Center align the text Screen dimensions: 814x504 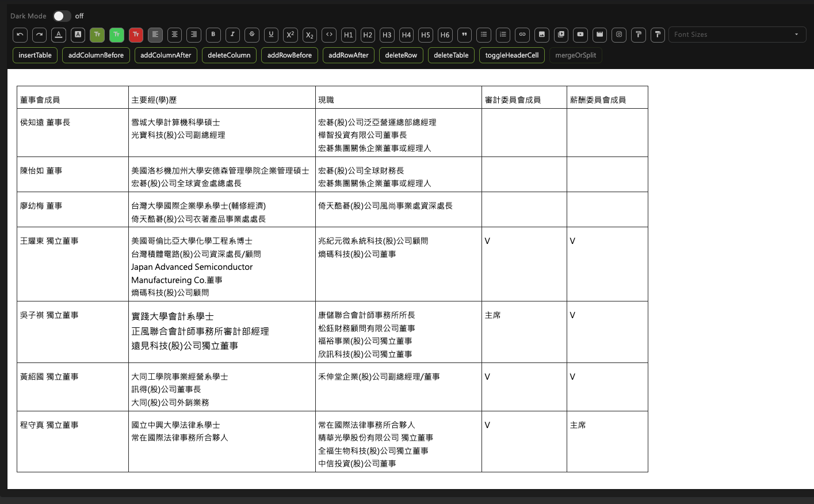(175, 35)
